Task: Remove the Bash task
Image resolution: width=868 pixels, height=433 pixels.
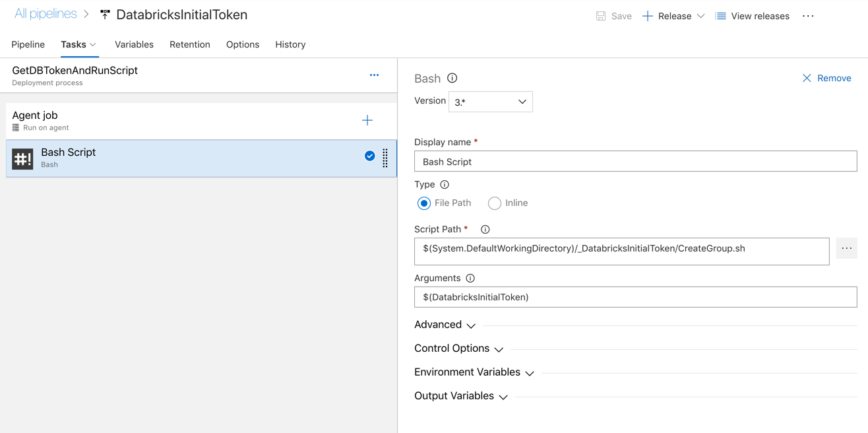Action: pyautogui.click(x=826, y=78)
